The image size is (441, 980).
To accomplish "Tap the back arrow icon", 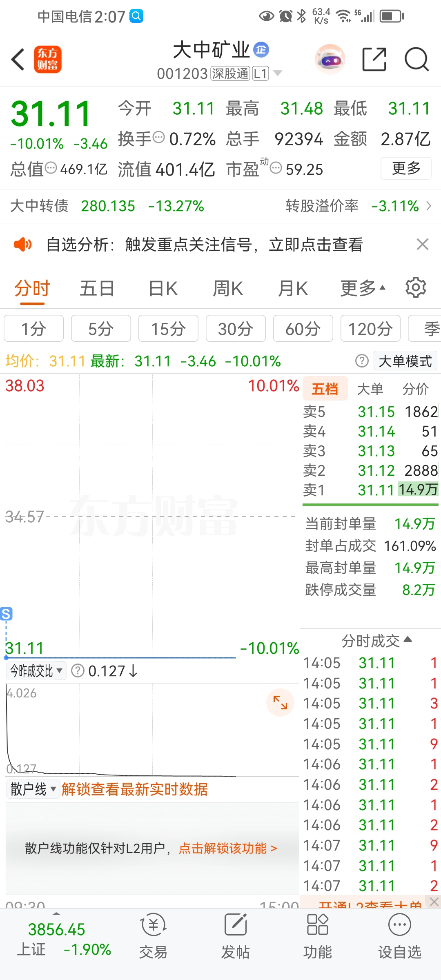I will 18,60.
